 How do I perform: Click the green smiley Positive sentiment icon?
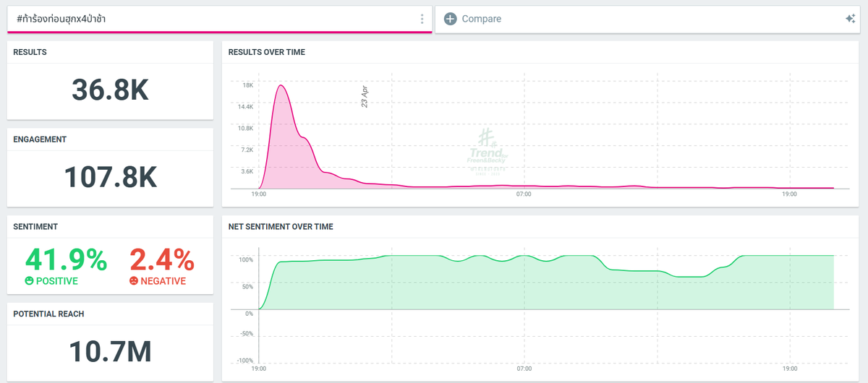pyautogui.click(x=29, y=281)
